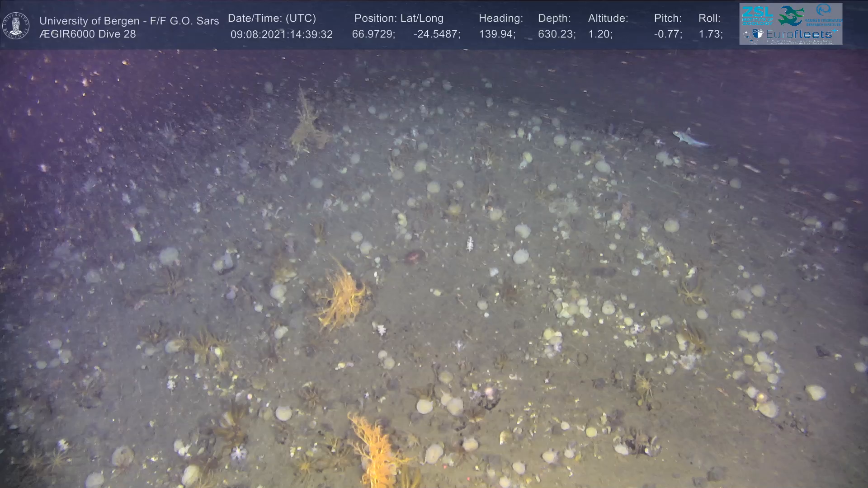This screenshot has height=488, width=868.
Task: Click the Date/Time (UTC) heading
Action: coord(272,19)
